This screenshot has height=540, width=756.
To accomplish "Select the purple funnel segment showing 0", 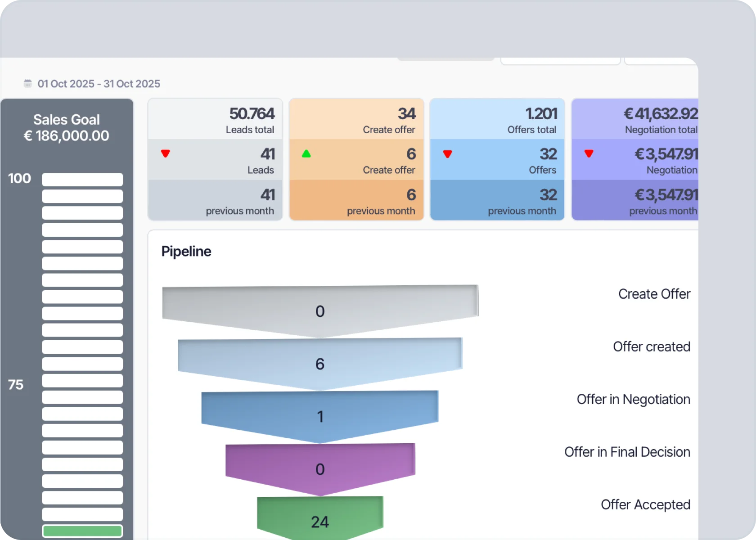I will tap(320, 469).
